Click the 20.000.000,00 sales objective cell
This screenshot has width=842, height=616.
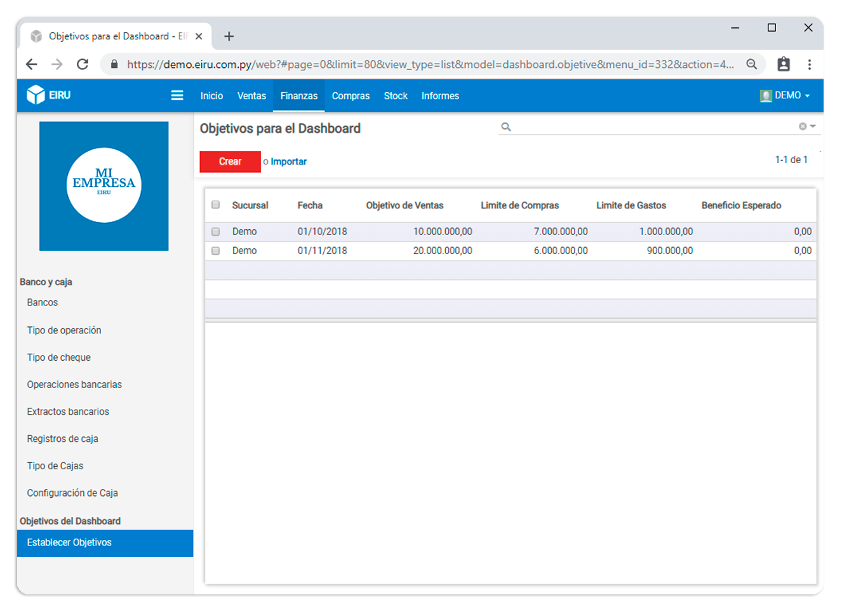click(443, 251)
